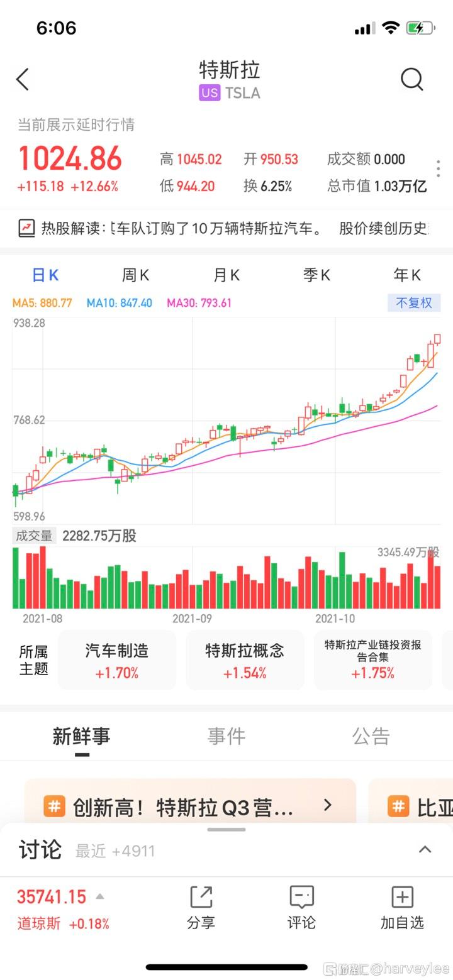Tap the 成交额 0.000 value

click(366, 160)
